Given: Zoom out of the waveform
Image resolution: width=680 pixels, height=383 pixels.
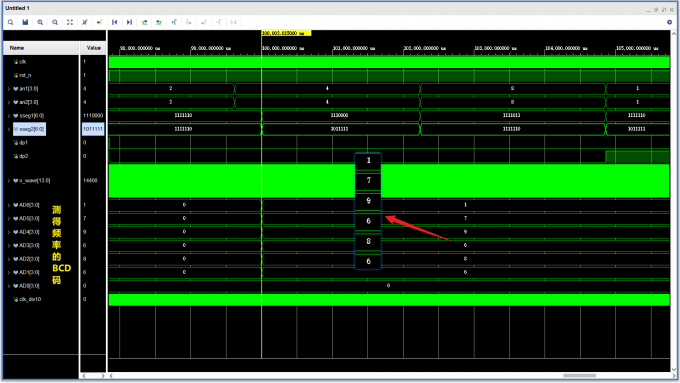Looking at the screenshot, I should coord(55,22).
